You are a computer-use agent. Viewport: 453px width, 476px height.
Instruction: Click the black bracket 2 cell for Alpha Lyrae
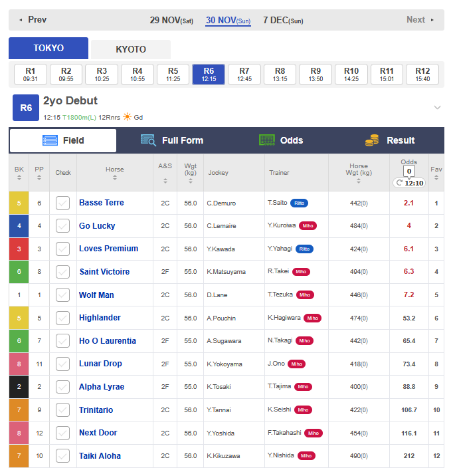(19, 387)
